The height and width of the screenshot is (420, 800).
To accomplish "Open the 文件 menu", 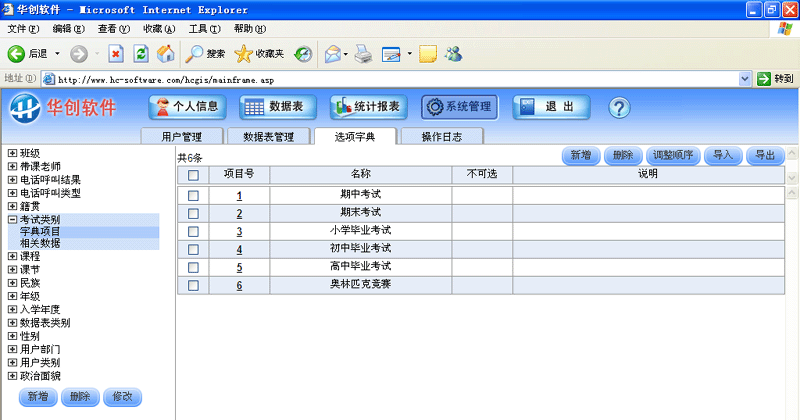I will 23,29.
